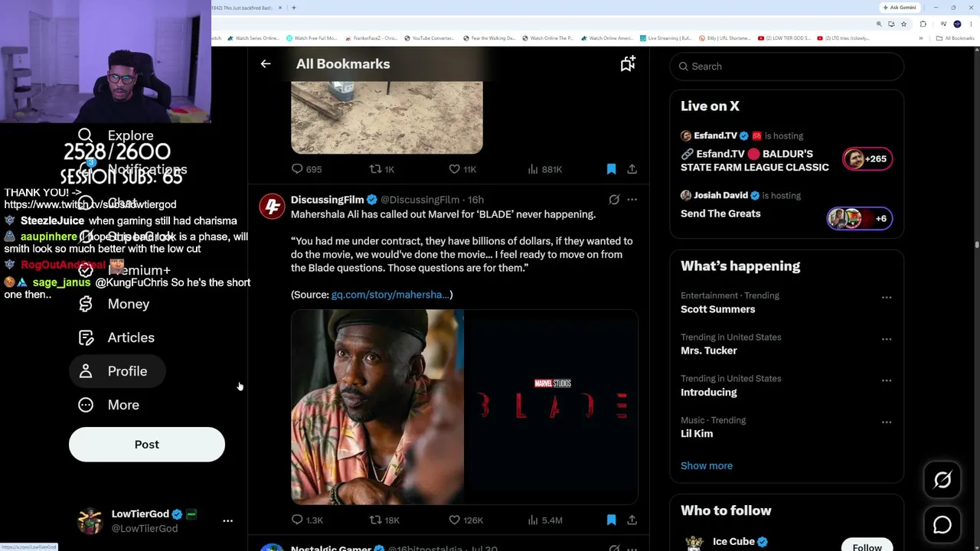Share the post with 11K likes
Viewport: 980px width, 551px height.
(x=632, y=169)
